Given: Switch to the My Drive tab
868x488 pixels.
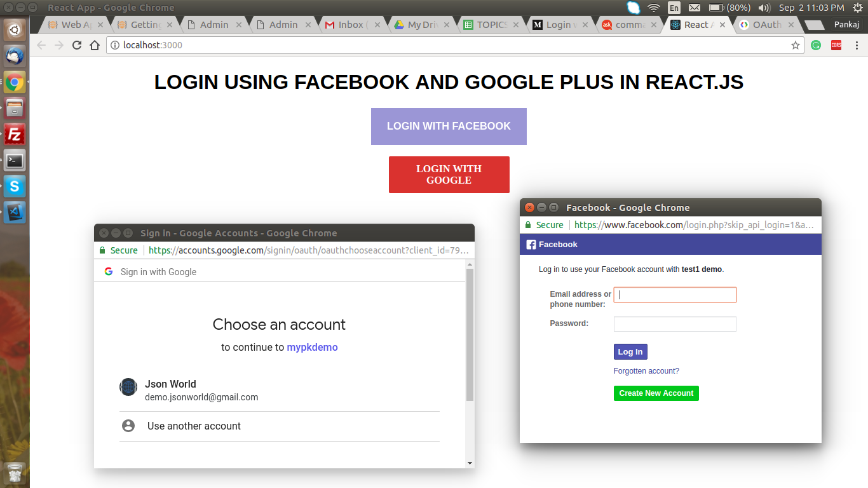Looking at the screenshot, I should point(422,25).
